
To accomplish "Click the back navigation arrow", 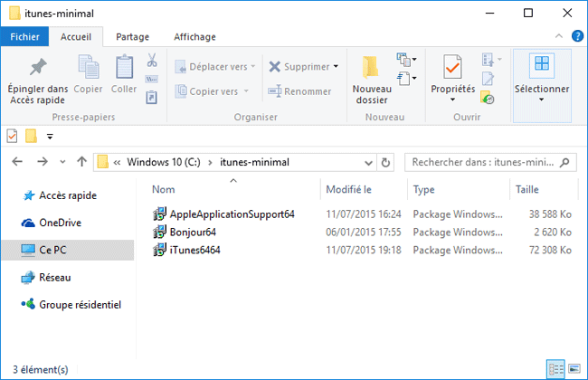I will 17,162.
